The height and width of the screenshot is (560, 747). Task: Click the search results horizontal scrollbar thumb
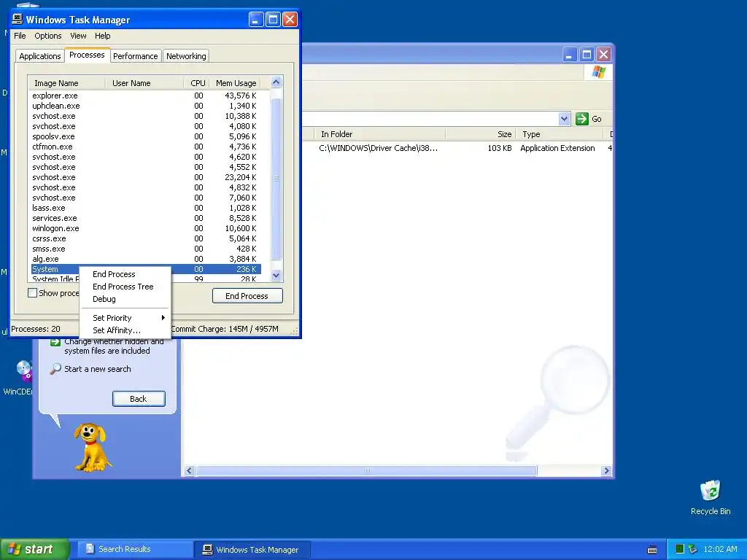(x=366, y=470)
